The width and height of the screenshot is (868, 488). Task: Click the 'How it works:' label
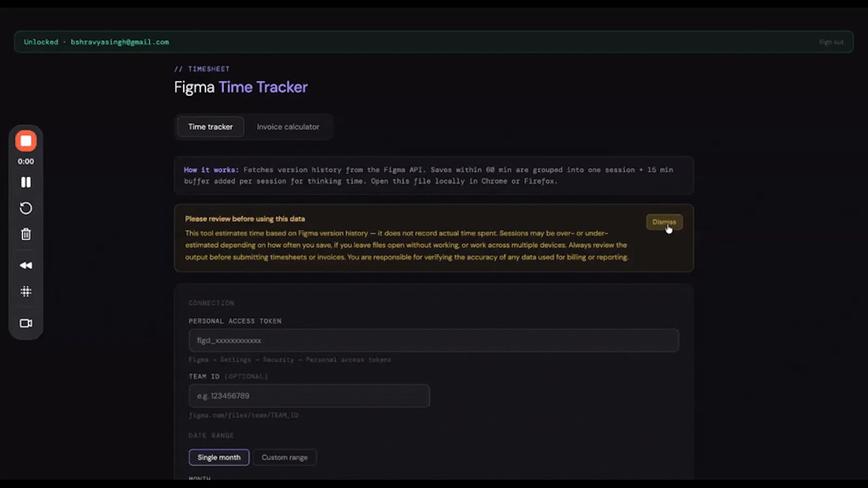point(211,170)
